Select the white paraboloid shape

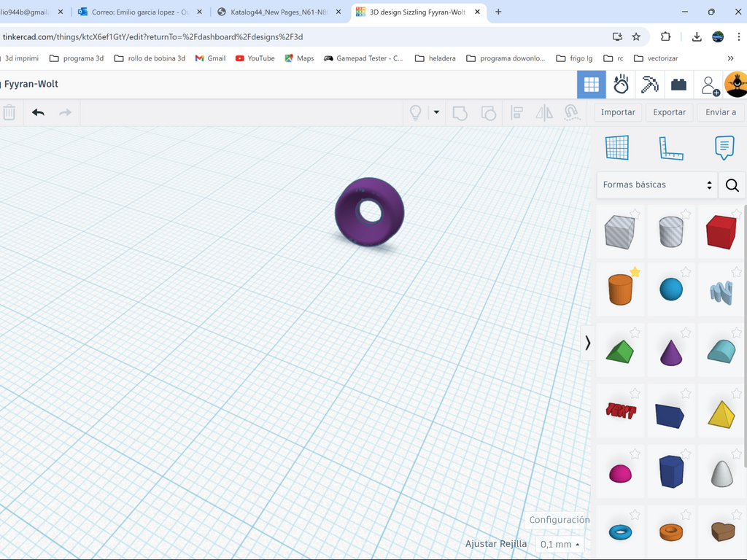[x=721, y=474]
